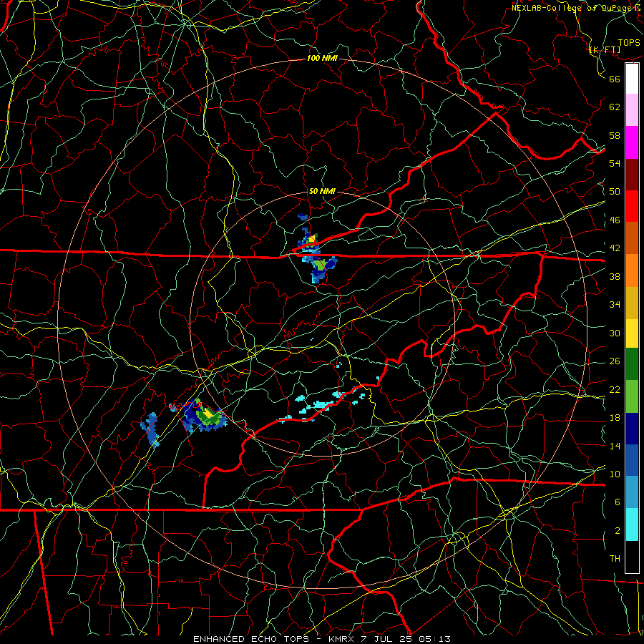Click the isolated blue echo west of southwestern storm
The image size is (644, 644).
(150, 429)
